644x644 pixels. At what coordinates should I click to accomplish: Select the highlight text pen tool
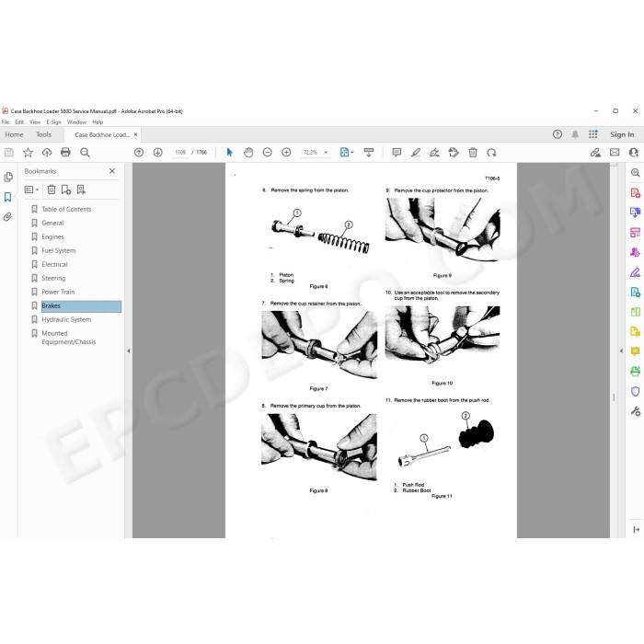click(x=416, y=153)
